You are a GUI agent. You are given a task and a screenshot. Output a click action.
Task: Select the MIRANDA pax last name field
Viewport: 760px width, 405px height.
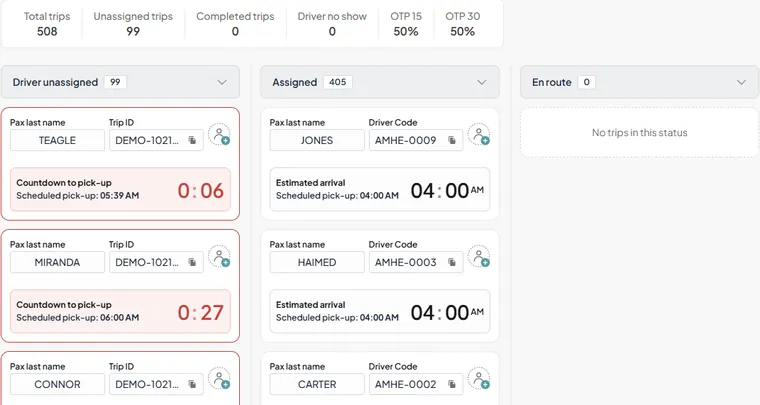(57, 263)
